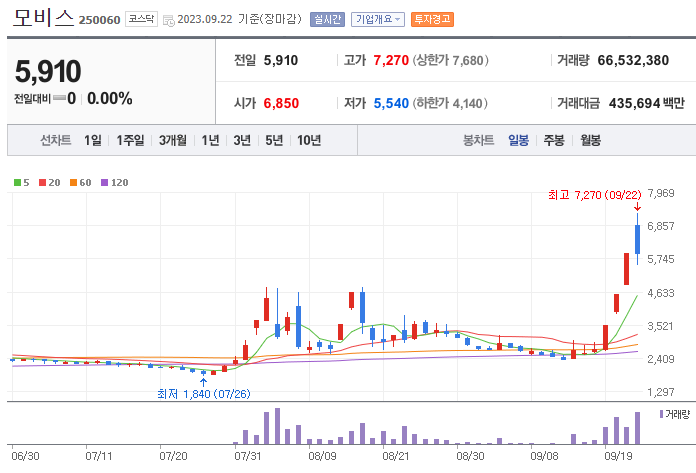
Task: Click the purple 120-day moving average swatch
Action: pos(105,182)
